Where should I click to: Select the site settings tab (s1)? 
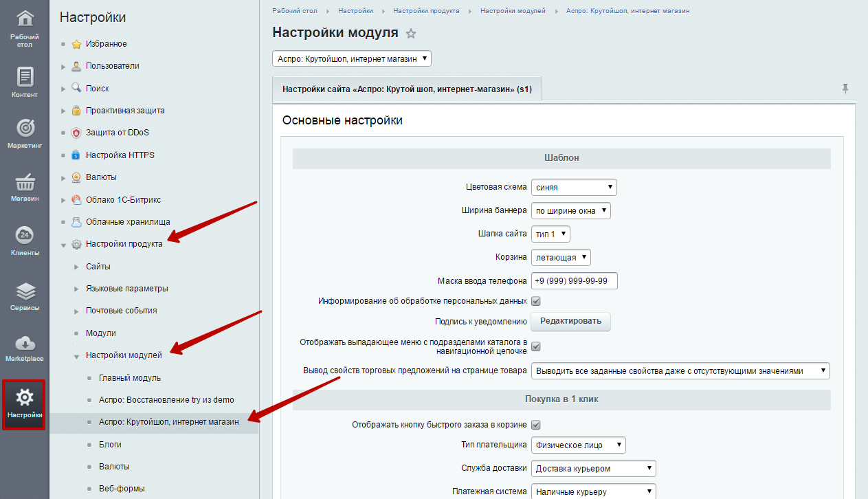point(407,89)
